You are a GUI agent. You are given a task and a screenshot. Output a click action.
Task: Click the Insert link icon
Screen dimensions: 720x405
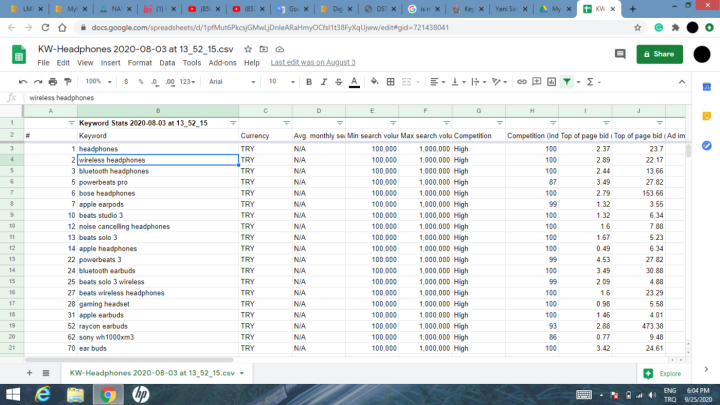[522, 82]
